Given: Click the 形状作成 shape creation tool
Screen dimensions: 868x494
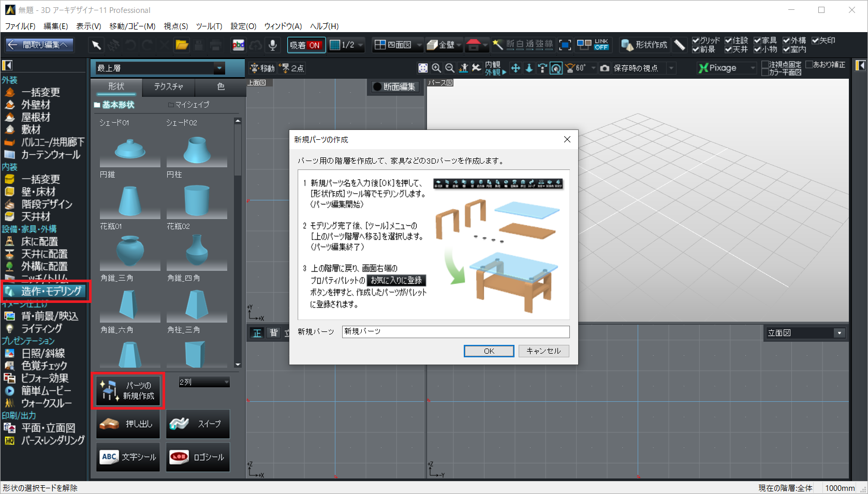Looking at the screenshot, I should [x=644, y=45].
